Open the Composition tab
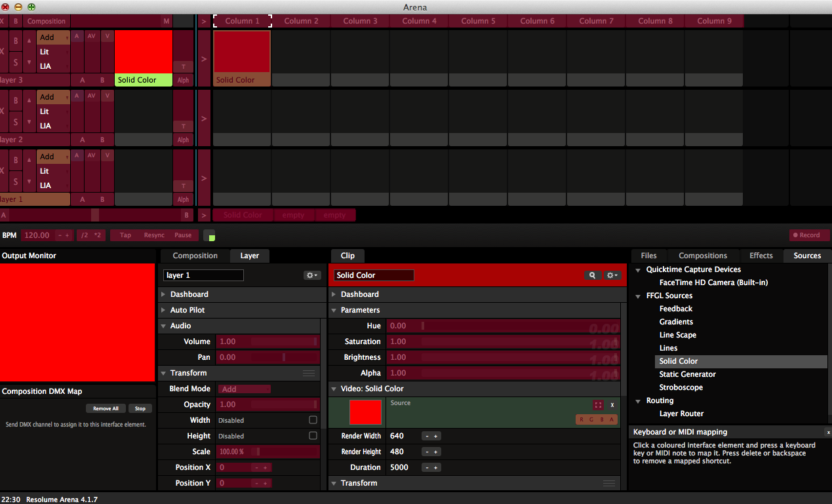The image size is (832, 504). pos(195,256)
